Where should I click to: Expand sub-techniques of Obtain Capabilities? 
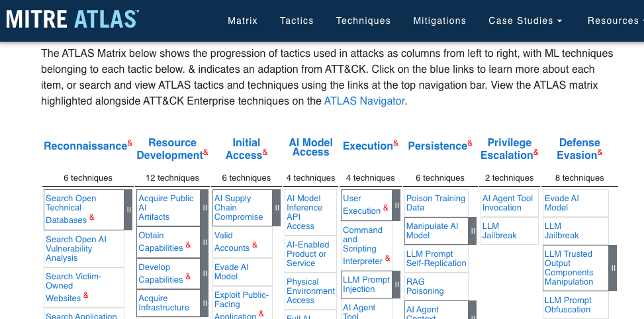point(205,242)
